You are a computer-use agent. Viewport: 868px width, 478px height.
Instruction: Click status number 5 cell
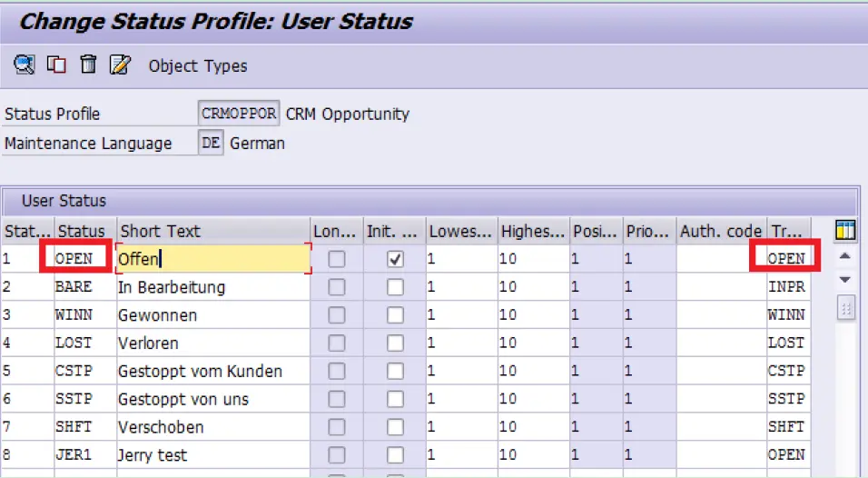pyautogui.click(x=27, y=371)
